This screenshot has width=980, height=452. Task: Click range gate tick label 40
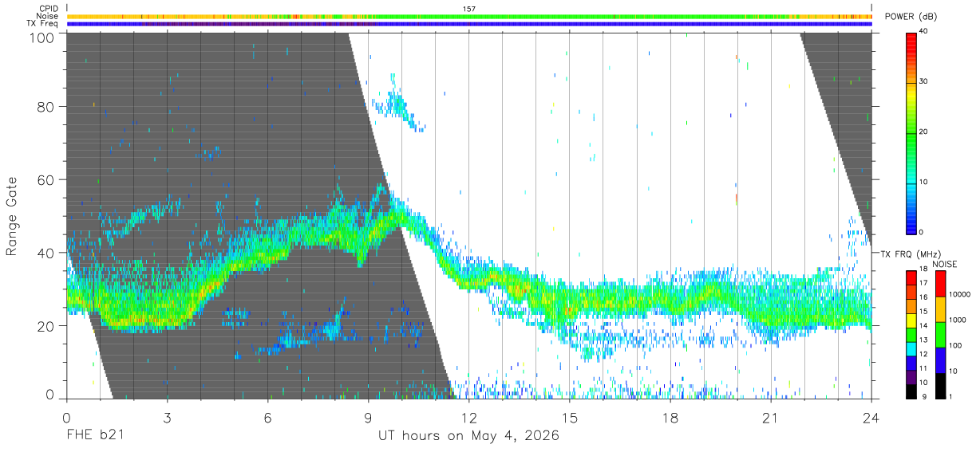[x=47, y=253]
